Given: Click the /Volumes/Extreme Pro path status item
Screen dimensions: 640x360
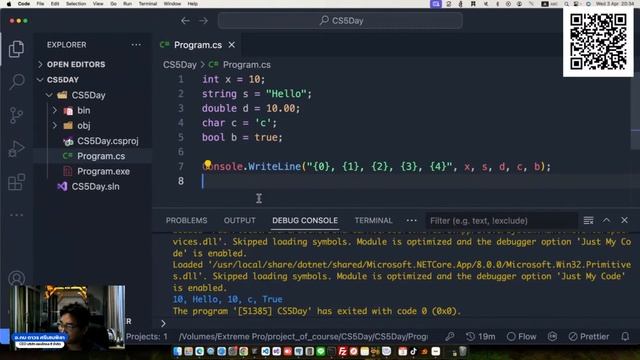Looking at the screenshot, I should (303, 336).
